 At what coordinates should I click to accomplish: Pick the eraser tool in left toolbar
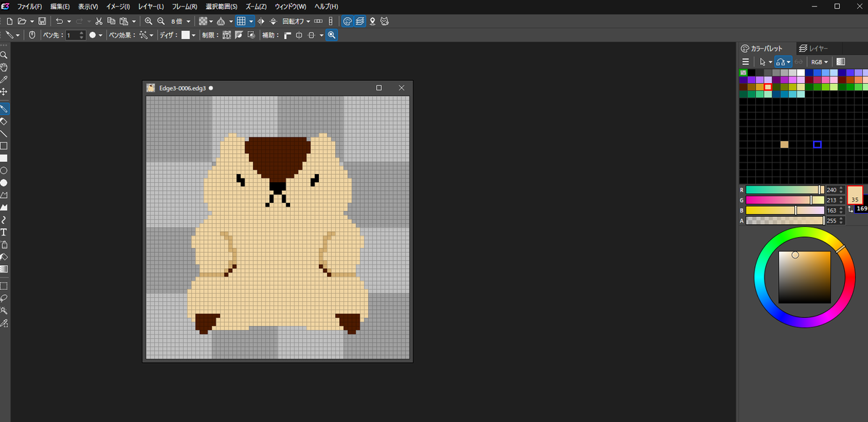4,121
